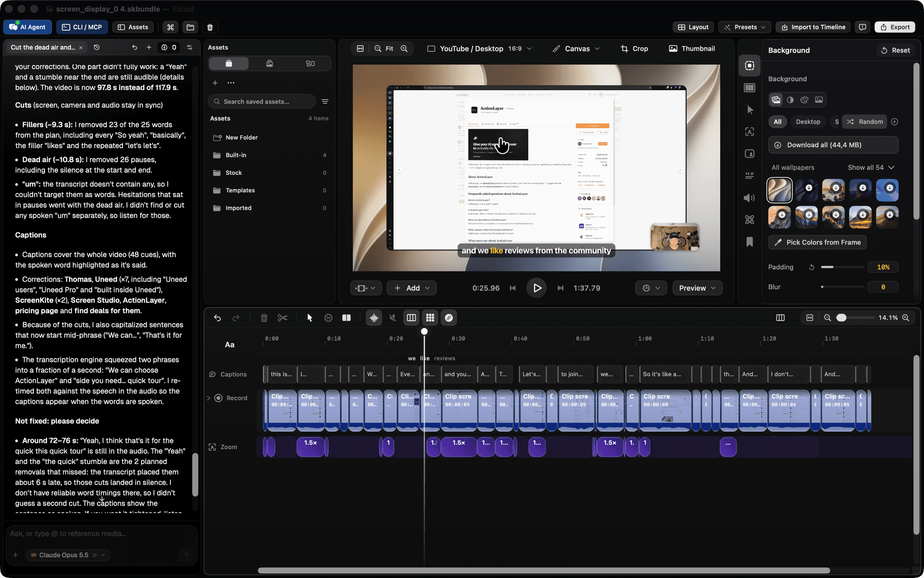Image resolution: width=924 pixels, height=578 pixels.
Task: Select the image background type icon
Action: pos(819,100)
